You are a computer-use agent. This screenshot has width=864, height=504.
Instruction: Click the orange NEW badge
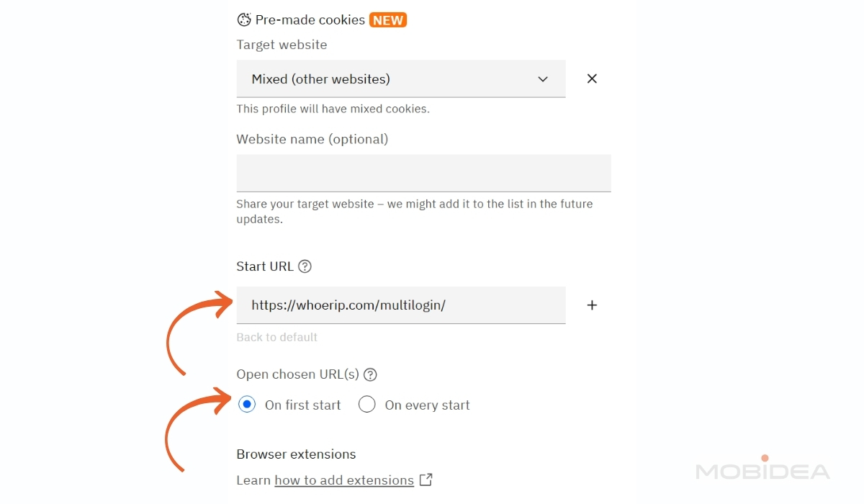388,20
